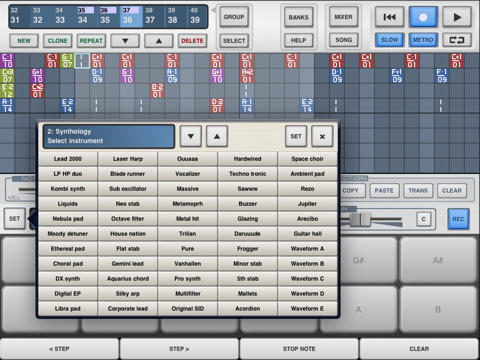Click the SET button beside the keyboard
Viewport: 480px width, 360px height.
(14, 219)
